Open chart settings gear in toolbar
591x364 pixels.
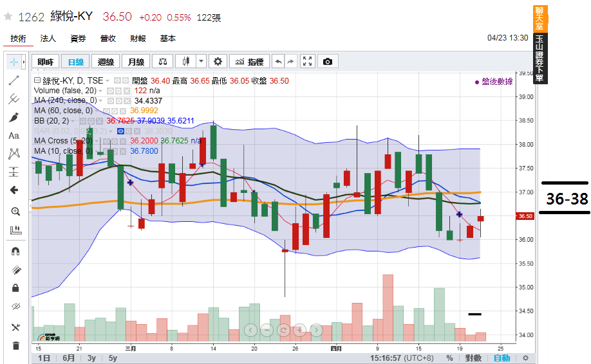218,62
